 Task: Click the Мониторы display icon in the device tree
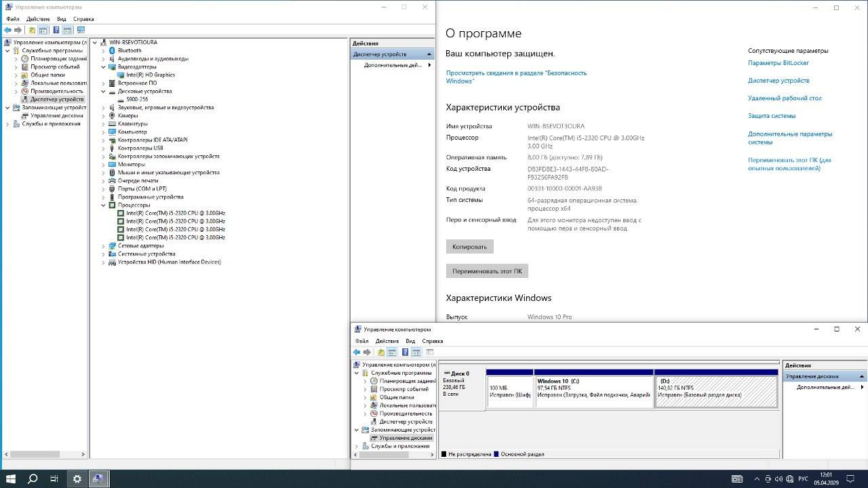click(x=113, y=165)
